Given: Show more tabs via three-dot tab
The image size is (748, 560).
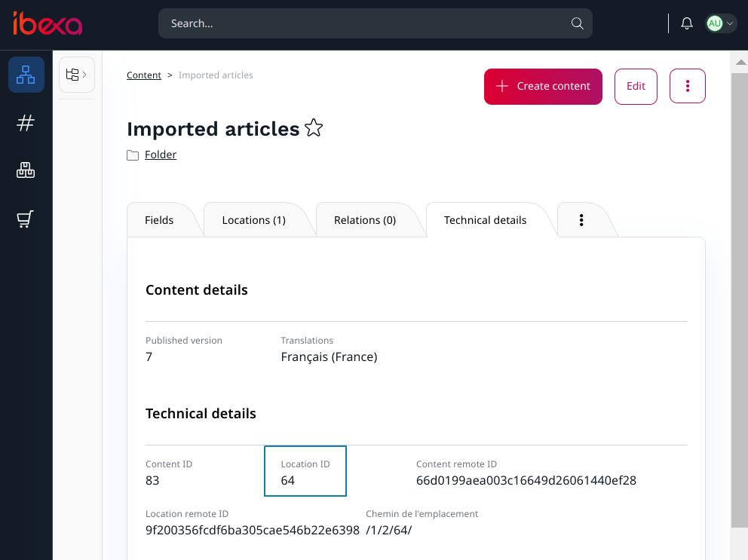Looking at the screenshot, I should pos(581,220).
